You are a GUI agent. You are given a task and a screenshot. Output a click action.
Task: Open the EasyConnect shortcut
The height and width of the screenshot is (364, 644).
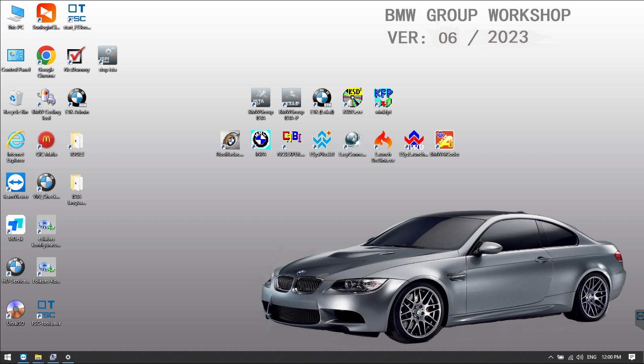353,144
